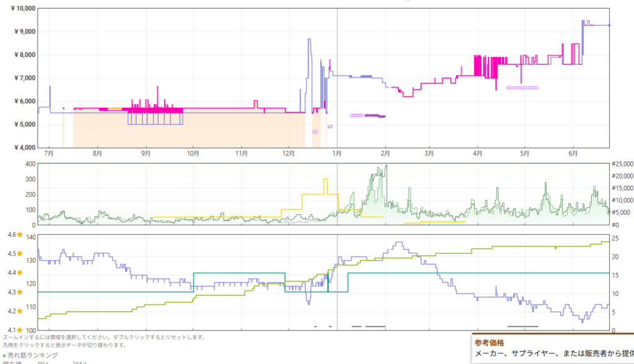Click the #5,000 rank axis label
Image resolution: width=634 pixels, height=364 pixels.
[x=620, y=212]
